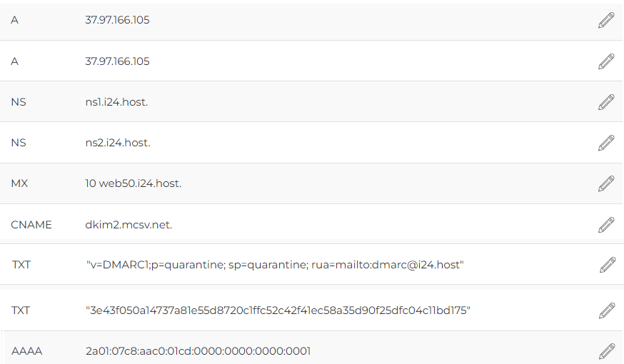Select the 10 web50.i24.host. value
Image resolution: width=624 pixels, height=364 pixels.
tap(134, 183)
